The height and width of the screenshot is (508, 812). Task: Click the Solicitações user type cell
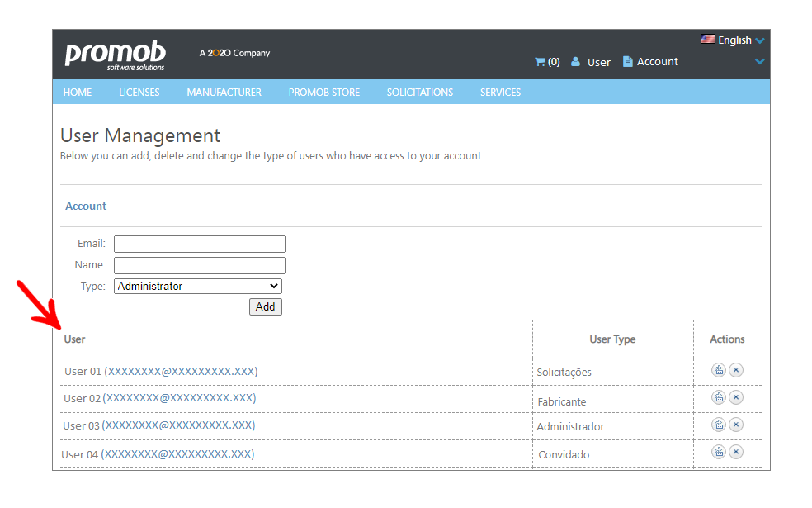[564, 373]
